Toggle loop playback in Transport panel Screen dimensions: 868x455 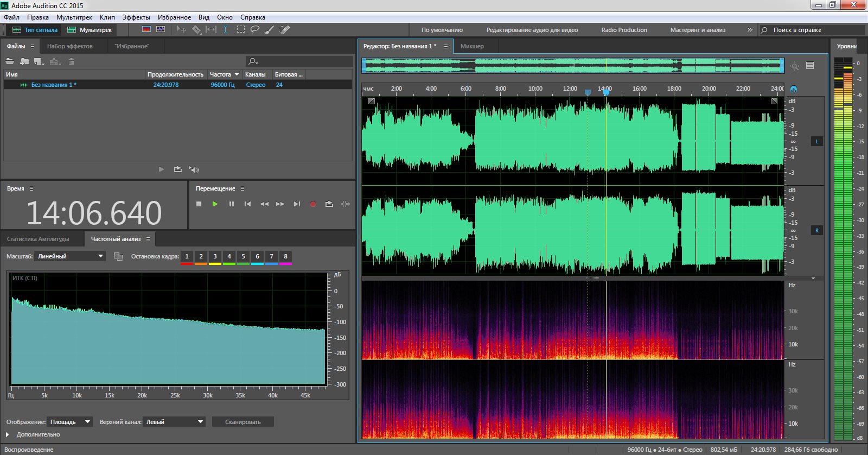329,204
